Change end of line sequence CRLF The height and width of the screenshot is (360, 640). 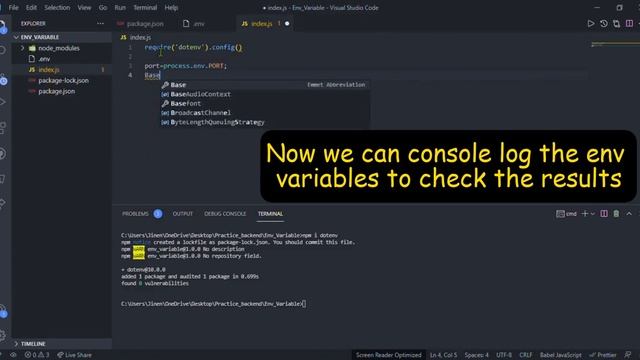(x=526, y=355)
